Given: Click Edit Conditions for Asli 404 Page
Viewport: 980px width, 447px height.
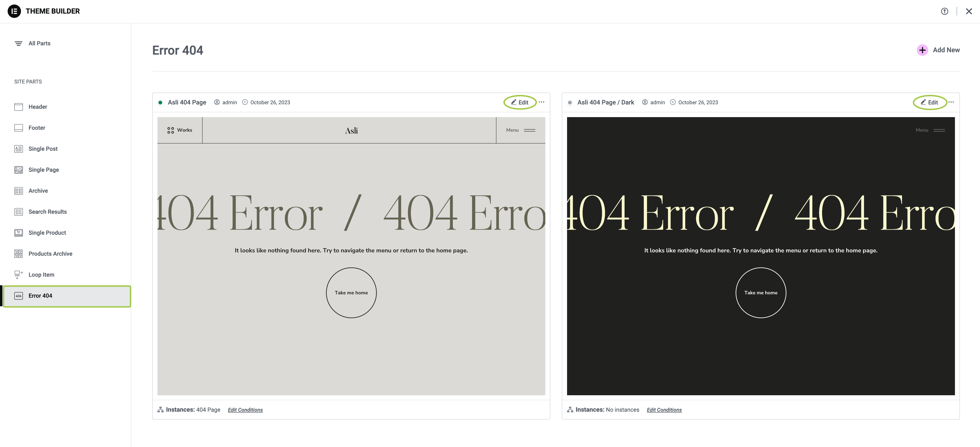Looking at the screenshot, I should [245, 410].
